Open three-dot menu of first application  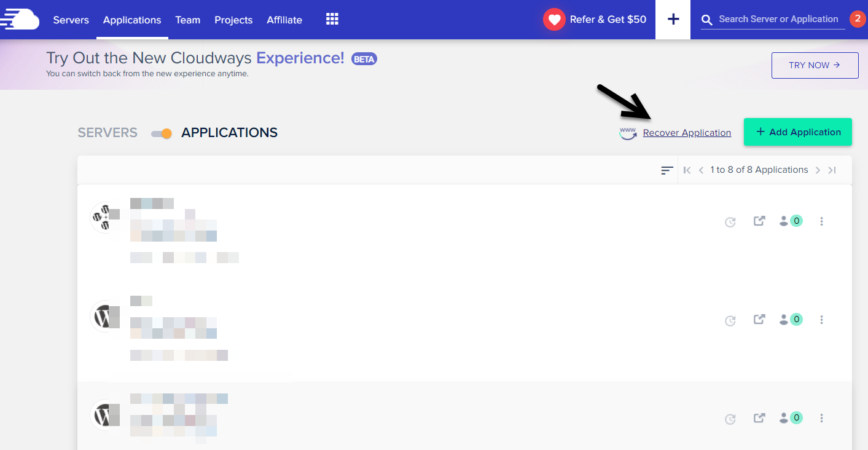coord(821,221)
